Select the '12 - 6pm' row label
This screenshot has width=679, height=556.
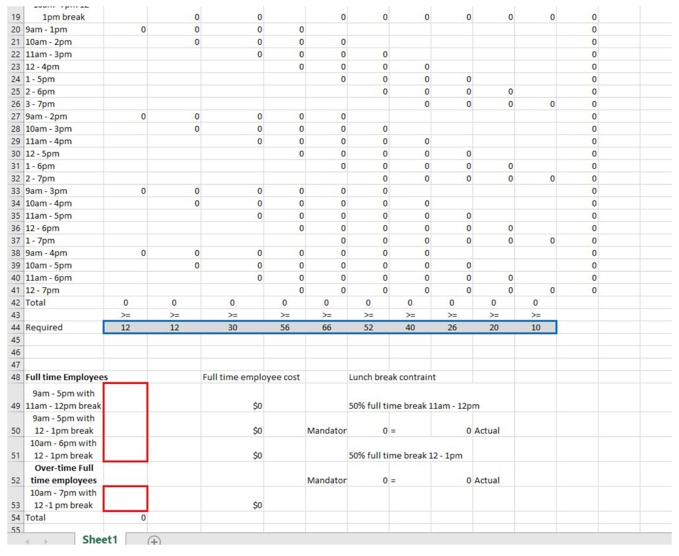point(42,228)
